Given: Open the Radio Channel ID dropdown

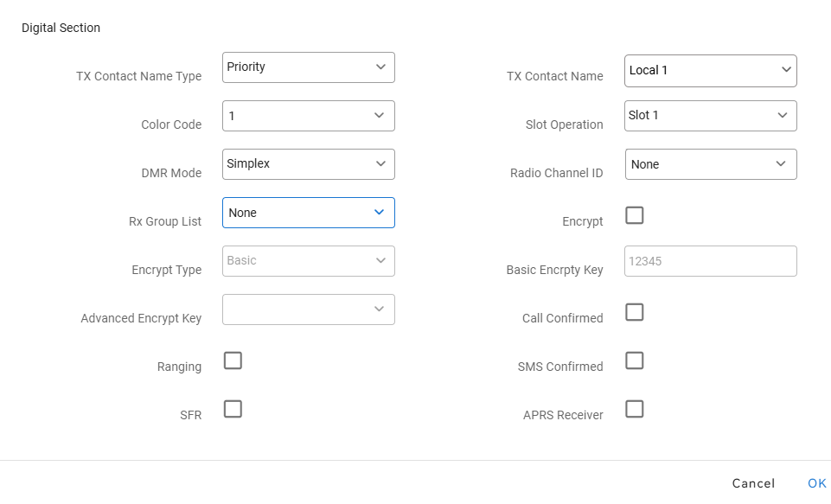Looking at the screenshot, I should click(x=710, y=164).
